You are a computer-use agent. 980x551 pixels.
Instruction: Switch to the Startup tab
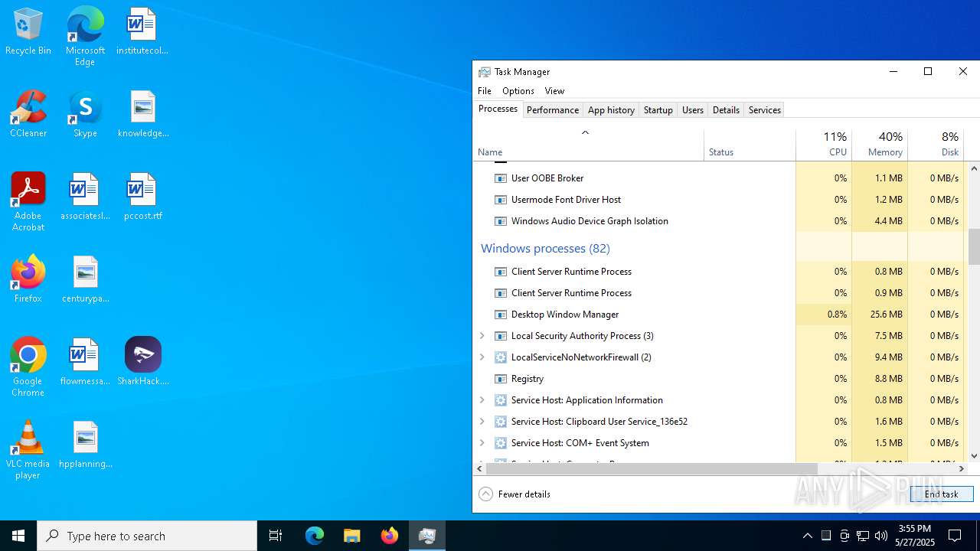[x=658, y=110]
